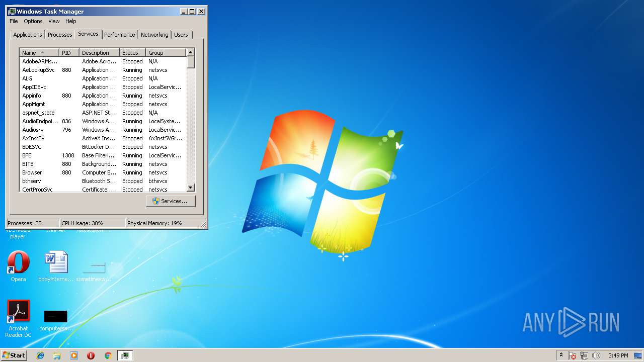
Task: Click the scrollbar up arrow
Action: pyautogui.click(x=190, y=52)
